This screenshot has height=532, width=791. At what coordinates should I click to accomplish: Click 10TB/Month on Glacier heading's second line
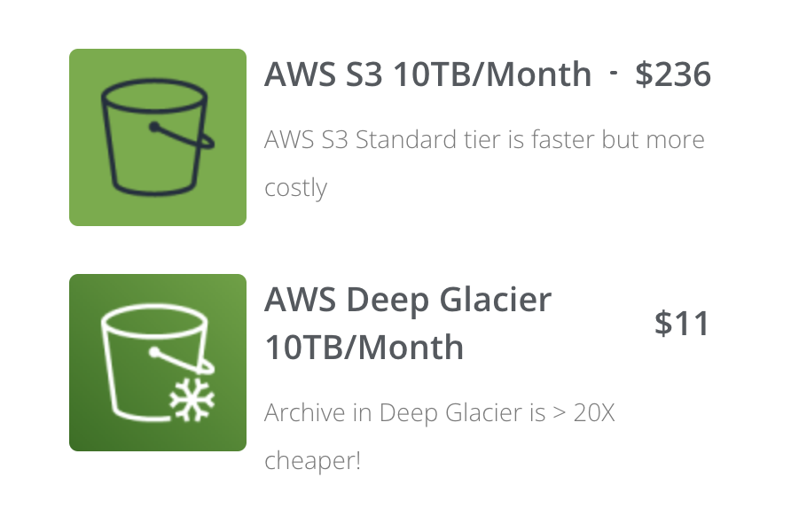coord(364,347)
